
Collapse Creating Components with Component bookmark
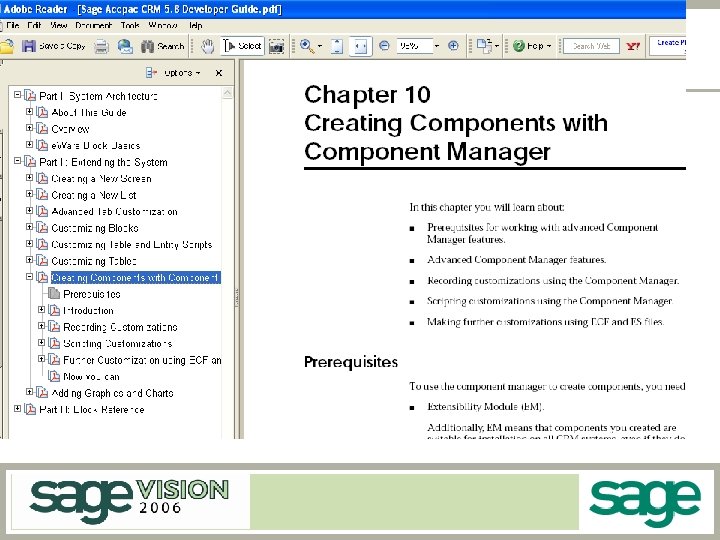[x=29, y=277]
